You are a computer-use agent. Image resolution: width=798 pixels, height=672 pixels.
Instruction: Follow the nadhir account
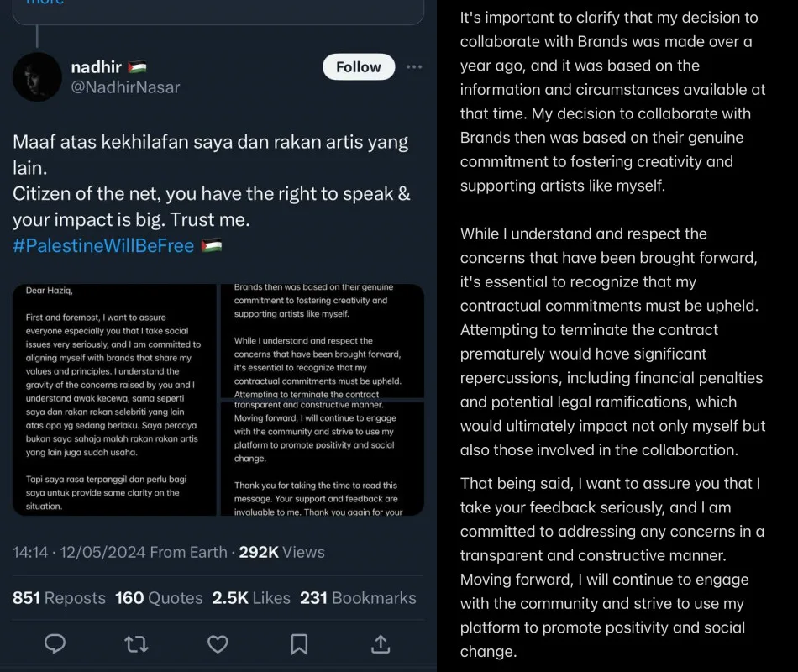coord(359,67)
